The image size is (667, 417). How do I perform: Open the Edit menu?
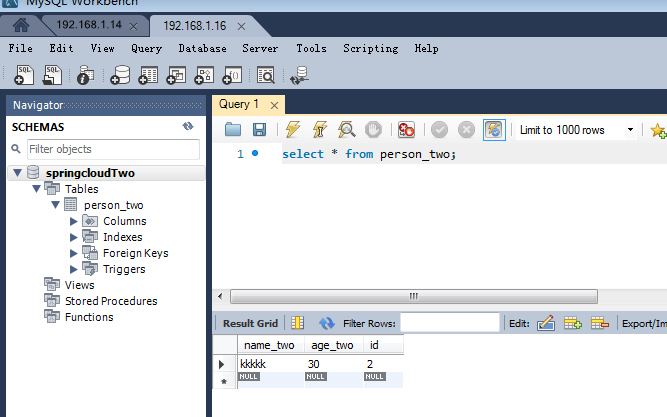[61, 48]
